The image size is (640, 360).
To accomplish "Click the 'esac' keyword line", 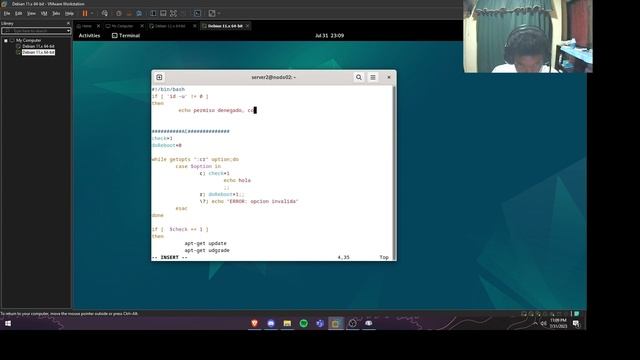I will click(181, 209).
